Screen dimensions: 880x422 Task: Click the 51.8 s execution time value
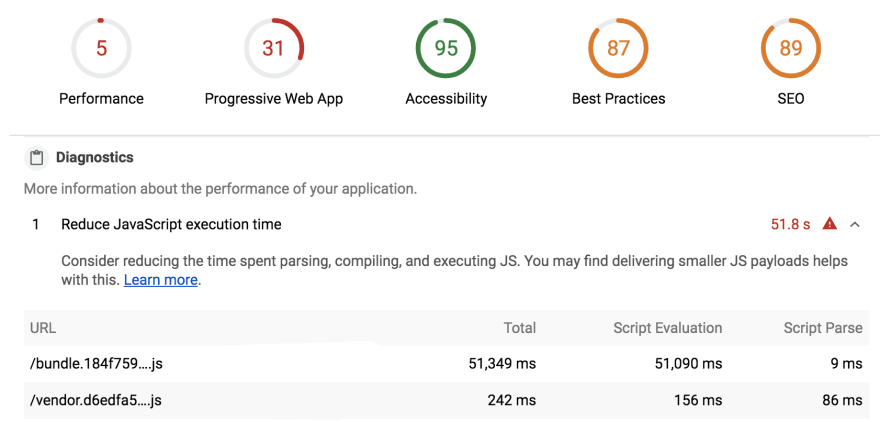pos(790,224)
